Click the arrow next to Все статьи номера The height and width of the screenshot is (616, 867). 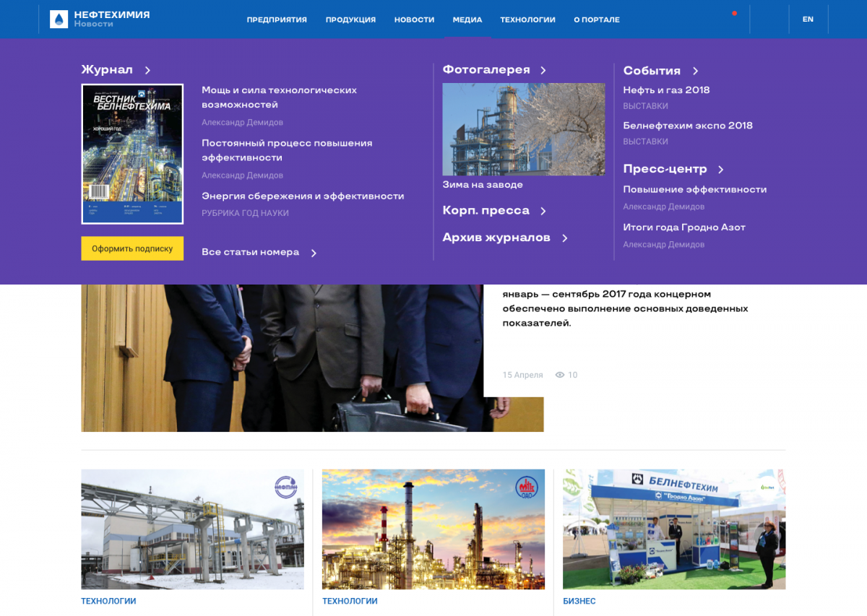(314, 253)
